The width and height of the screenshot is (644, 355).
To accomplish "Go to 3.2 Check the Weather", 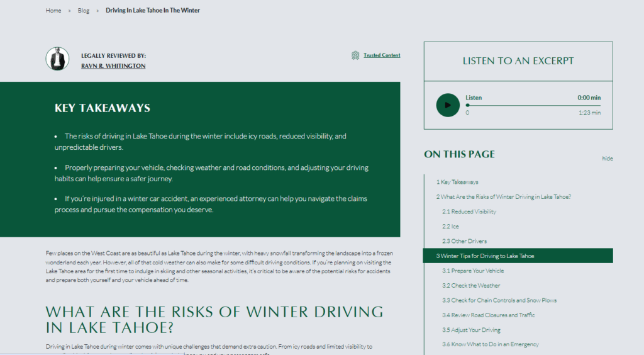I will (x=471, y=286).
